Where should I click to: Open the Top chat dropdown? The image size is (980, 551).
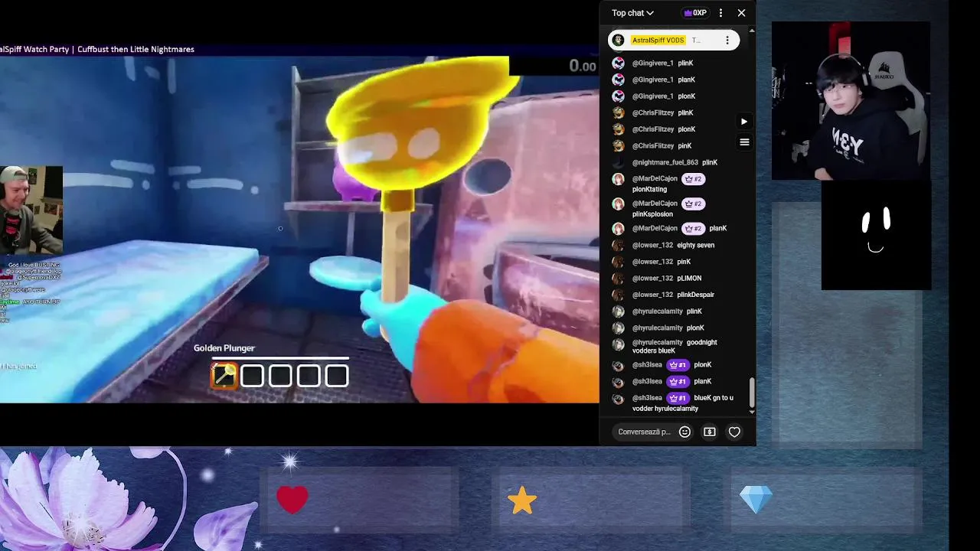632,13
